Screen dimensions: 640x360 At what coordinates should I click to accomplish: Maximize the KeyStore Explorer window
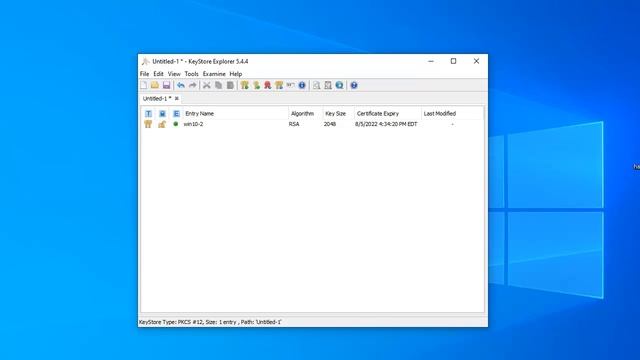point(453,61)
